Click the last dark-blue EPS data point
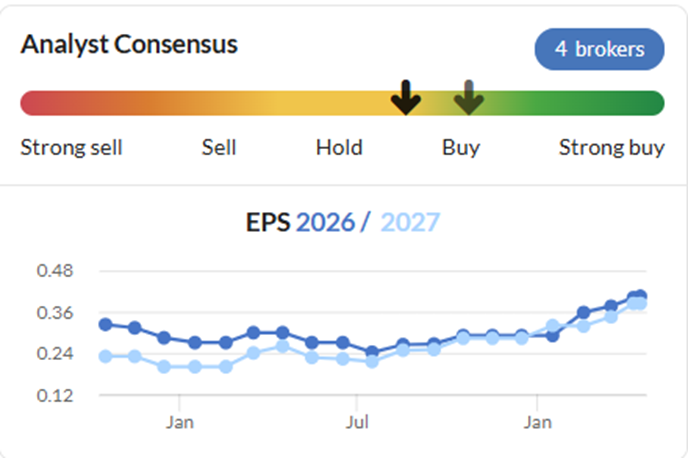 pos(640,296)
